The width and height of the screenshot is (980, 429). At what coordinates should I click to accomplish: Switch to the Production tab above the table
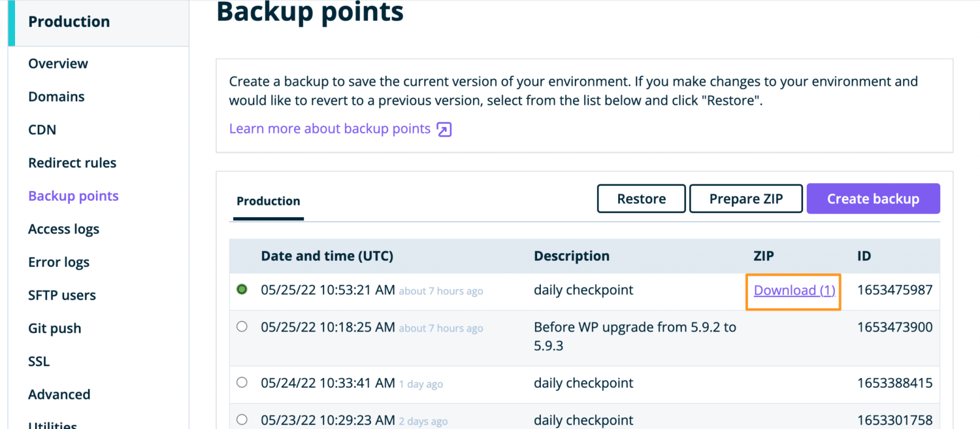(x=268, y=201)
